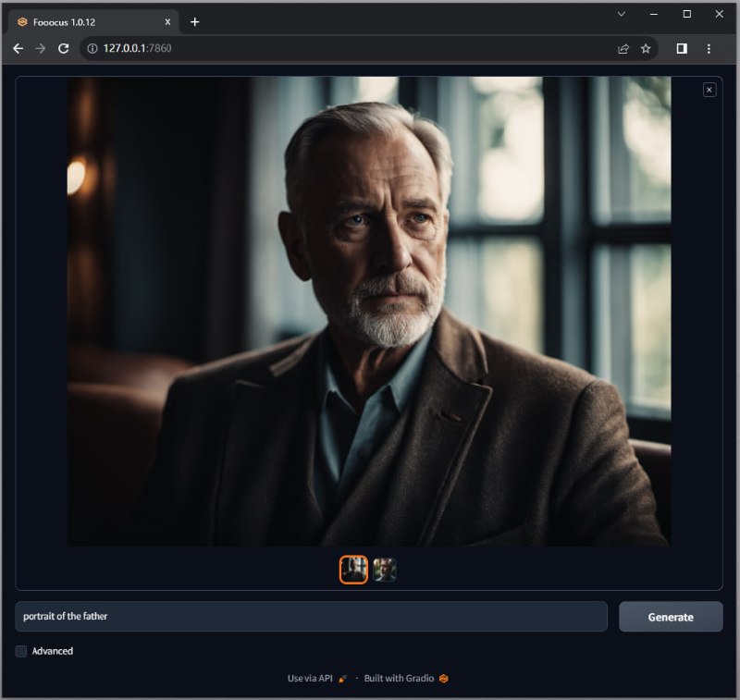The image size is (740, 700).
Task: View site information icon in address bar
Action: (x=92, y=49)
